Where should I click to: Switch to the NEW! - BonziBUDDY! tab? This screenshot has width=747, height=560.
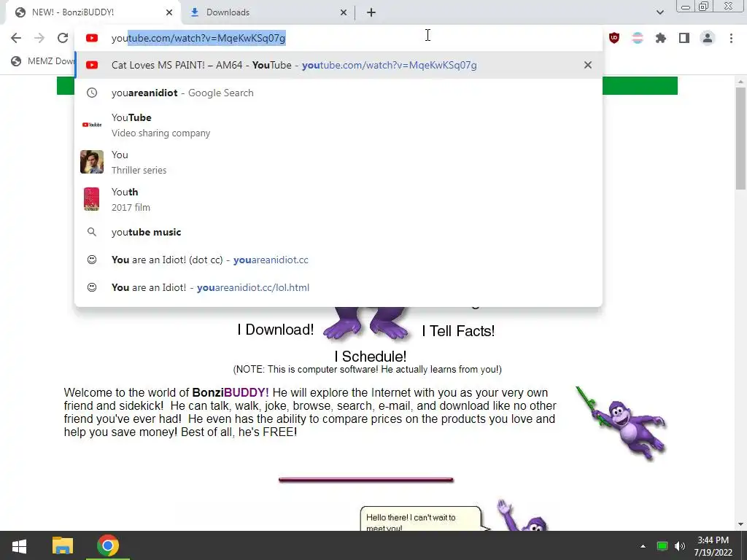click(93, 12)
